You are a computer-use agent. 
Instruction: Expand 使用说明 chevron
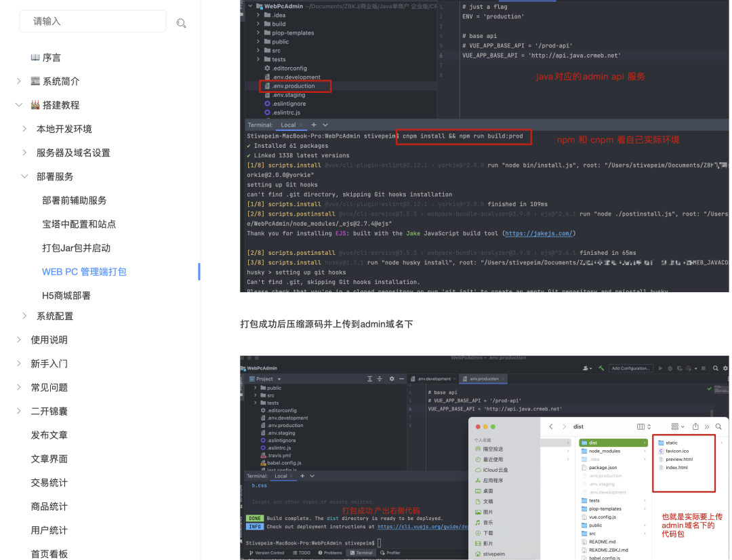18,340
